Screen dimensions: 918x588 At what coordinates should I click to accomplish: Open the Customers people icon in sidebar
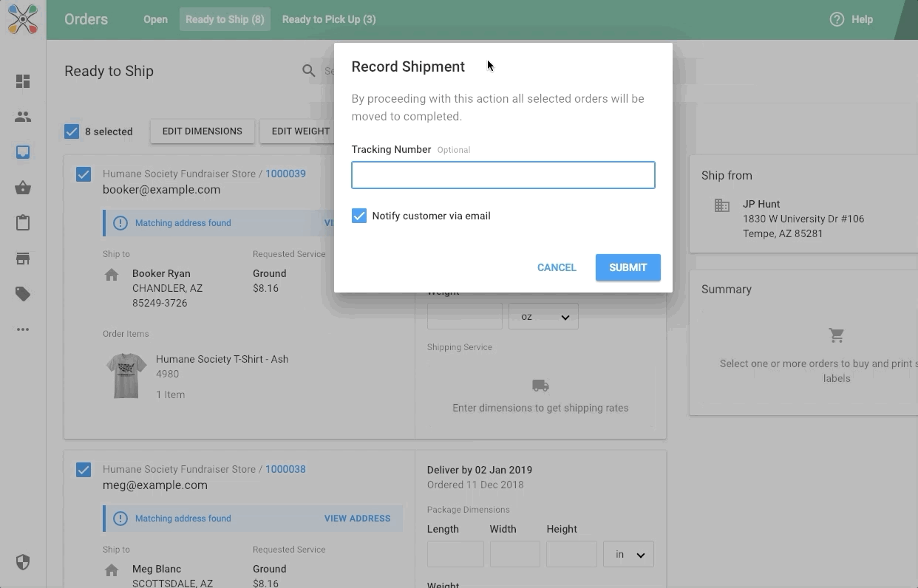click(x=23, y=117)
